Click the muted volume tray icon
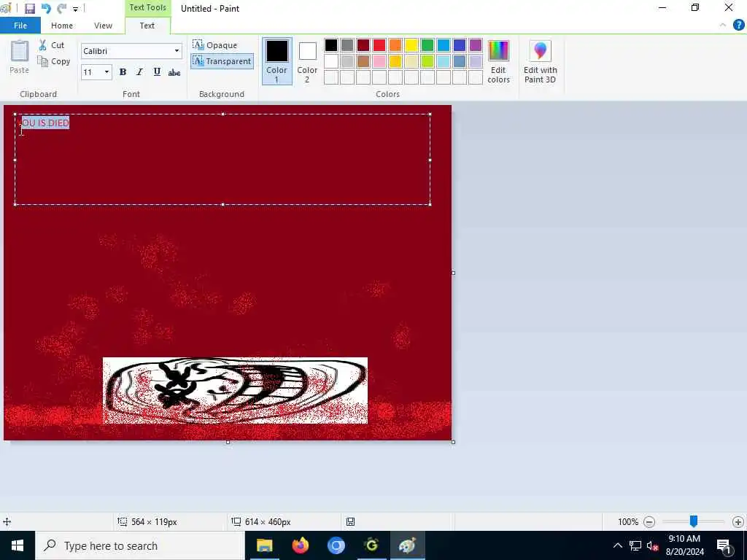747x560 pixels. pos(653,545)
